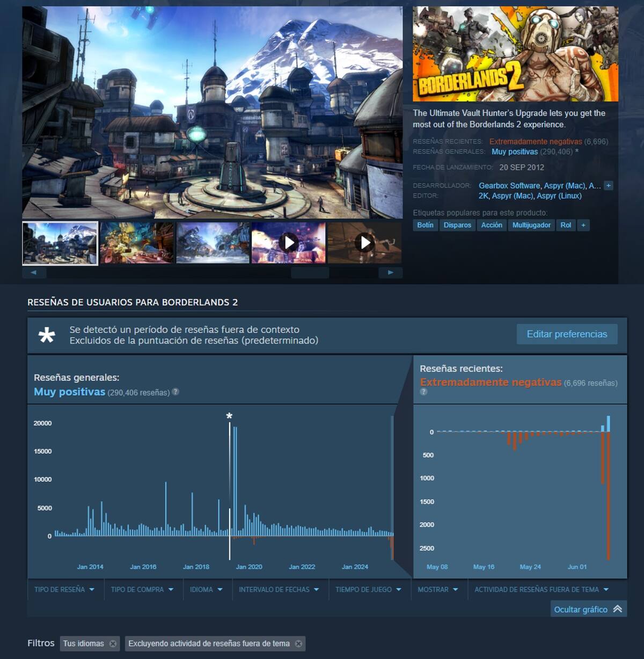Remove the Tus idiomas filter
The image size is (644, 659).
[113, 643]
